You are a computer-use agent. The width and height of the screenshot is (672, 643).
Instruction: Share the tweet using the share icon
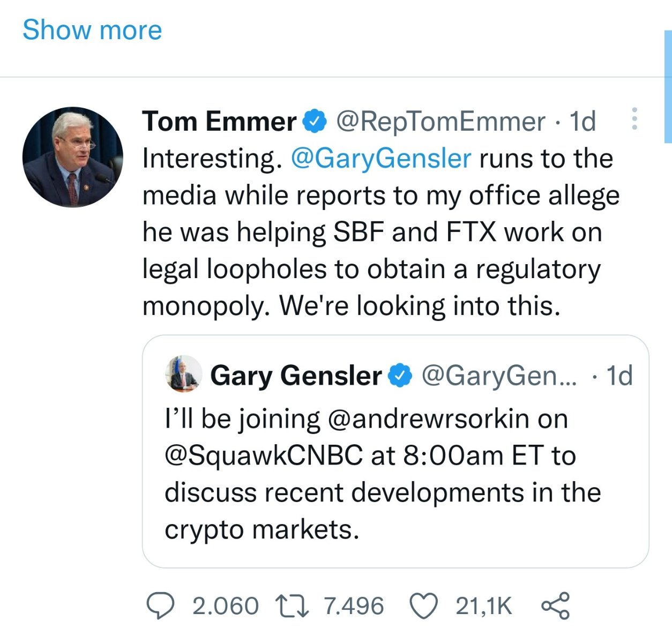coord(555,606)
